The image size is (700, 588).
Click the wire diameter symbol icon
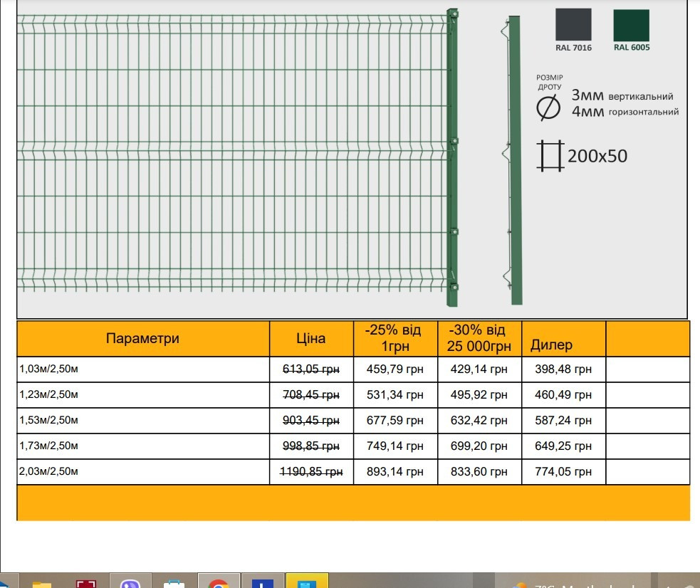click(548, 107)
